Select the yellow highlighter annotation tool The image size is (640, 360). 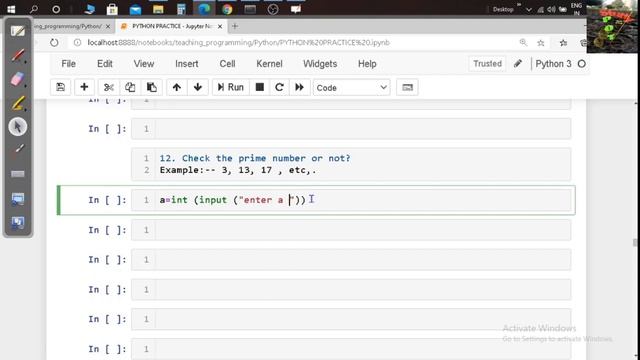18,103
